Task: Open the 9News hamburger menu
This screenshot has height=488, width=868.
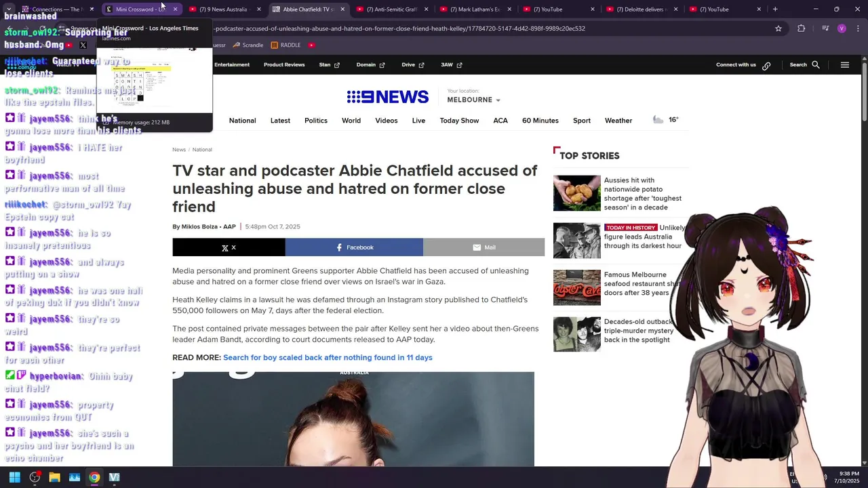Action: (845, 65)
